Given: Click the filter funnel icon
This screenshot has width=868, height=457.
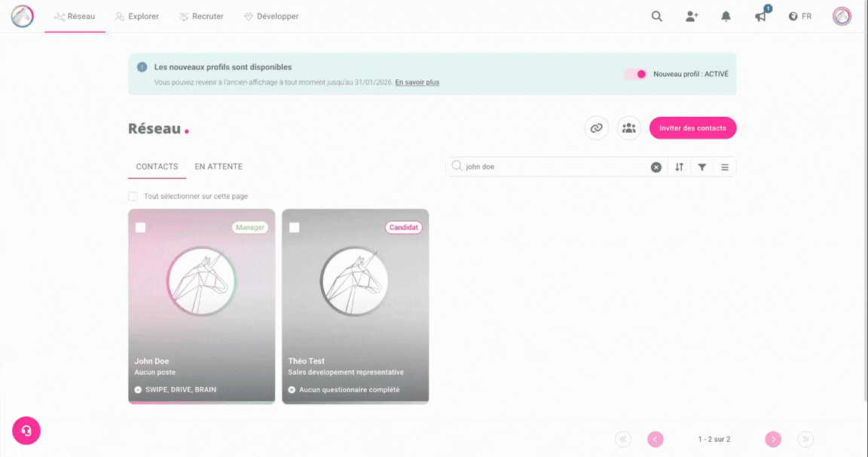Looking at the screenshot, I should pyautogui.click(x=702, y=167).
